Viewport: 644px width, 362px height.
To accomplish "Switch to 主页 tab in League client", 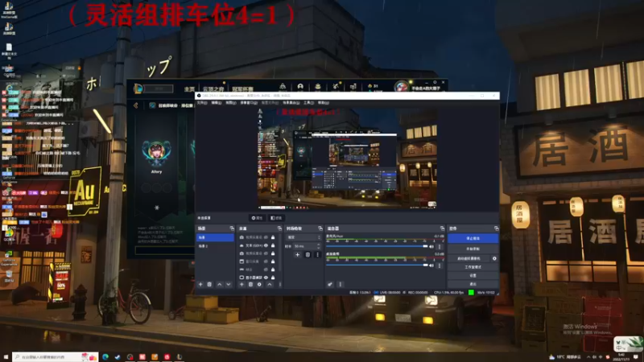I will click(189, 88).
